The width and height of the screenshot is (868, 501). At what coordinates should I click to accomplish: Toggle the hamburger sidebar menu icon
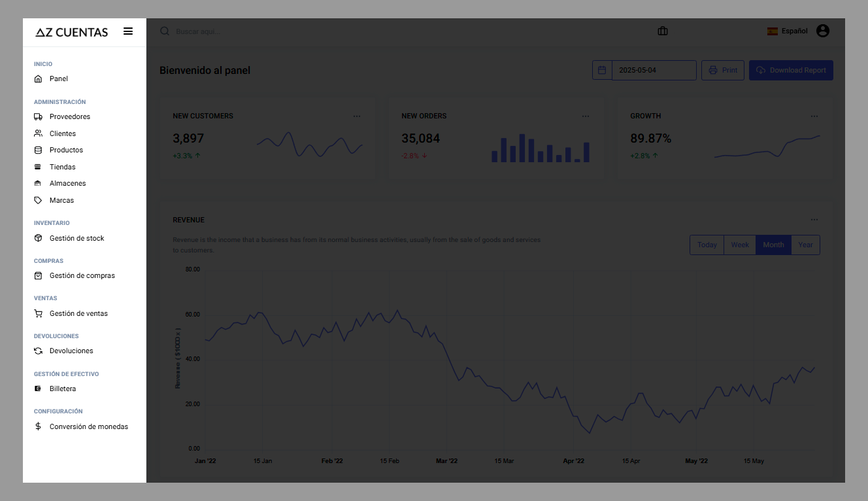tap(128, 31)
